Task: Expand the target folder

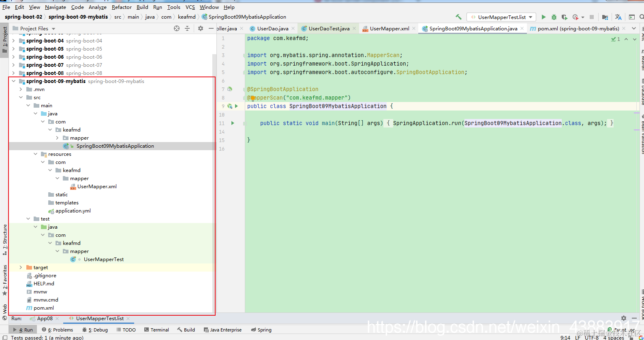Action: 21,267
